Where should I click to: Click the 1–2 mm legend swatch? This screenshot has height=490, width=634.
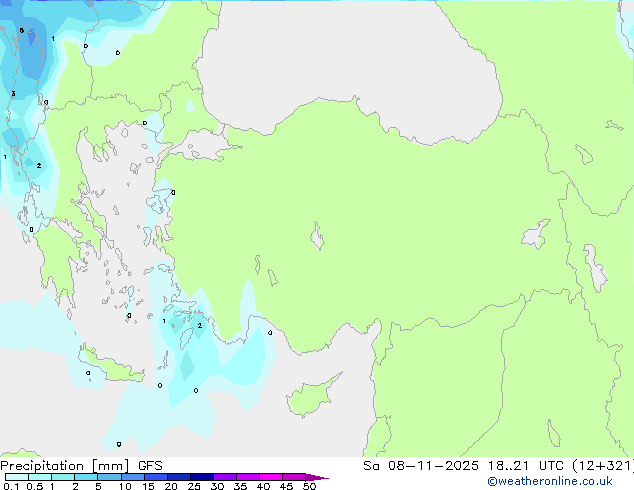(x=63, y=477)
